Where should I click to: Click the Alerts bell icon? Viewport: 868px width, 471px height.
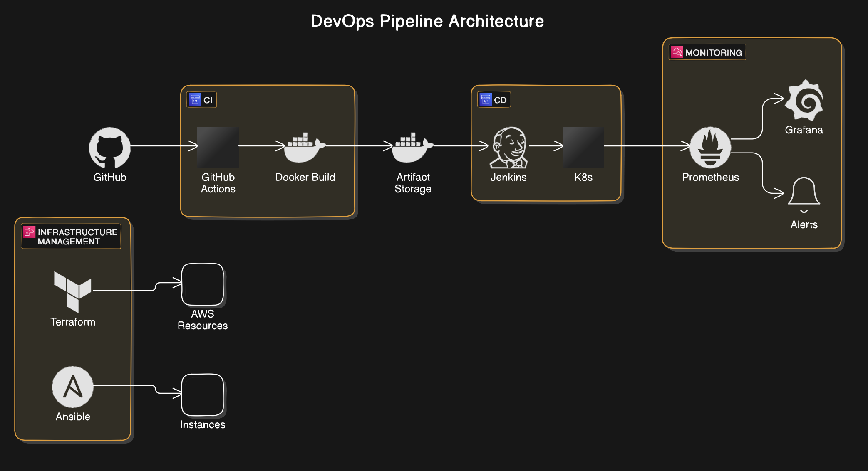point(804,195)
